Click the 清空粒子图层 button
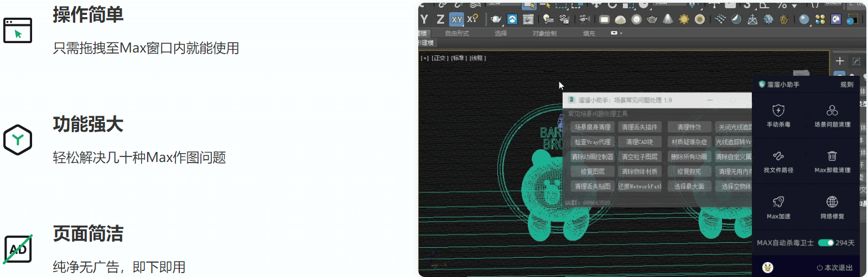Screen dimensions: 868x277 pyautogui.click(x=640, y=157)
